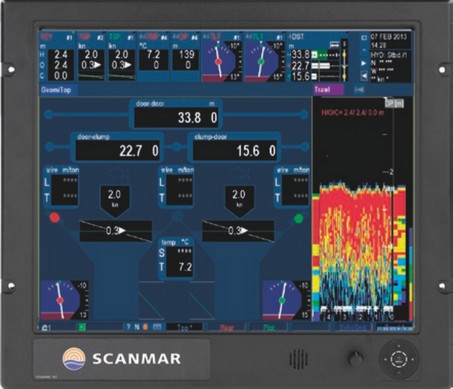Image resolution: width=453 pixels, height=389 pixels.
Task: Select the purple Trawl tab
Action: pos(328,90)
